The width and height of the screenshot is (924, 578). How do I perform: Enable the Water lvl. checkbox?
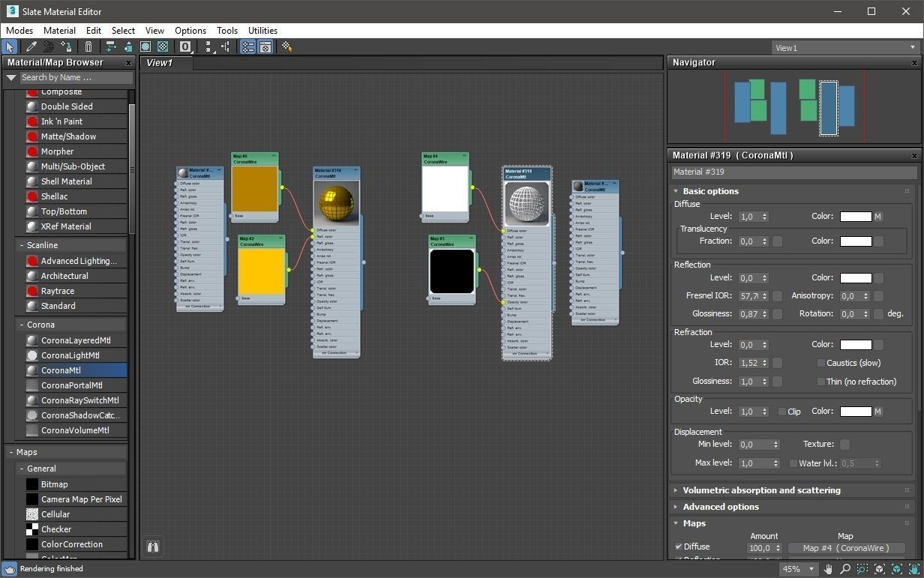[x=793, y=463]
